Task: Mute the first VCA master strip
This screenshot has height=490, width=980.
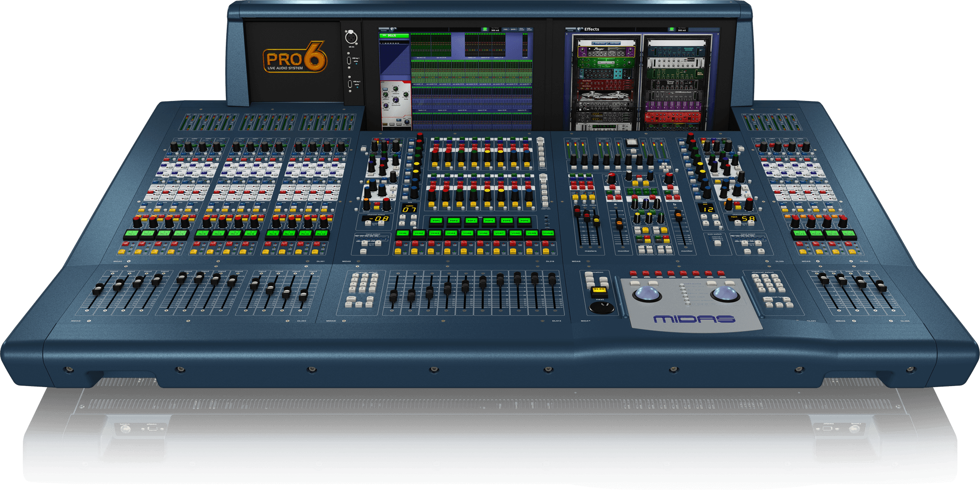Action: tap(399, 244)
